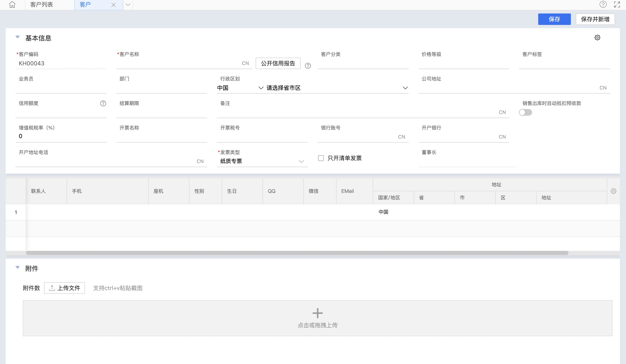Screen dimensions: 626x364
Task: Open 基本信息 section settings gear
Action: point(597,38)
